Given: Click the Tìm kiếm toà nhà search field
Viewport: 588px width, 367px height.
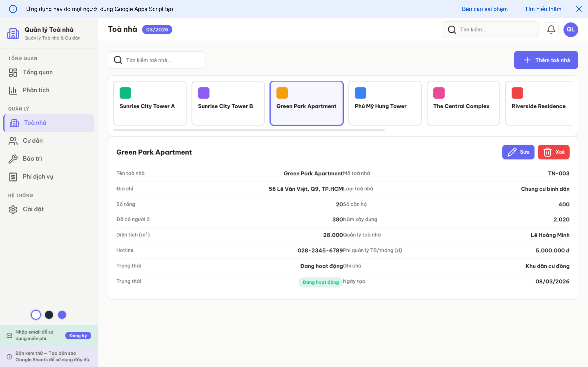Looking at the screenshot, I should pos(160,60).
